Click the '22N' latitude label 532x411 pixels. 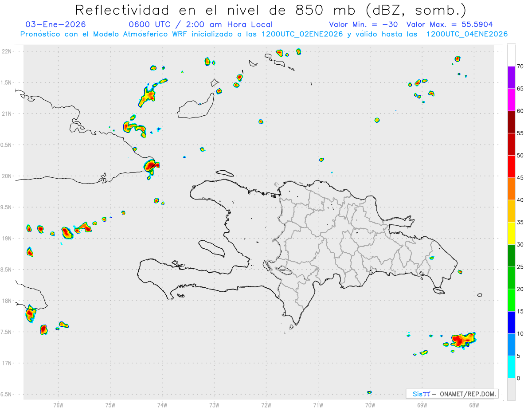[8, 51]
